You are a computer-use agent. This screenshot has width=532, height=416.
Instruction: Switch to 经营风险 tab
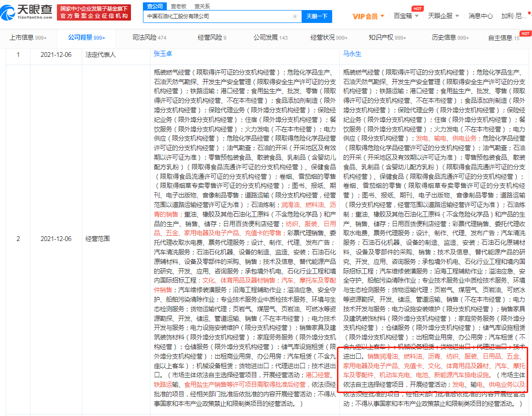pos(212,38)
